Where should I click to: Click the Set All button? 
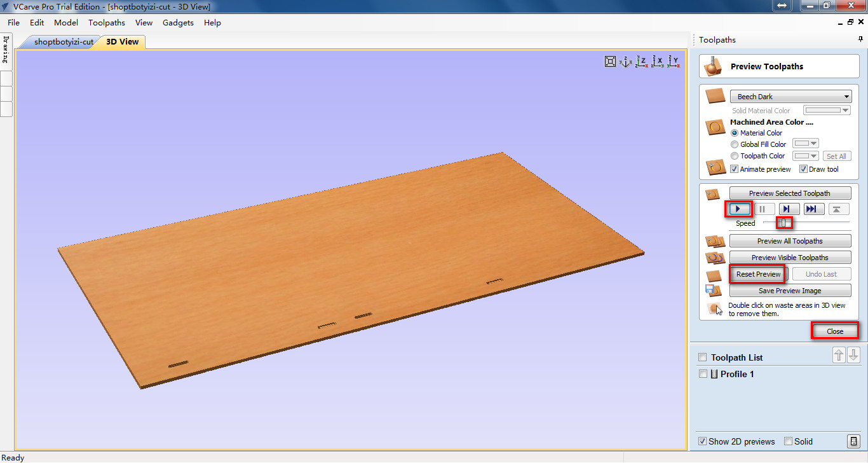[836, 156]
